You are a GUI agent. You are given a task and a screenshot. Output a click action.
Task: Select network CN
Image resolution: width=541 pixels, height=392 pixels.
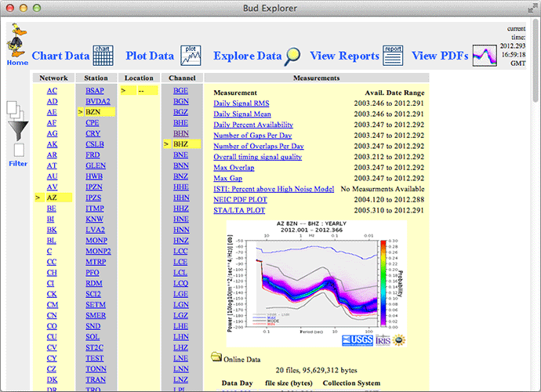tap(52, 315)
